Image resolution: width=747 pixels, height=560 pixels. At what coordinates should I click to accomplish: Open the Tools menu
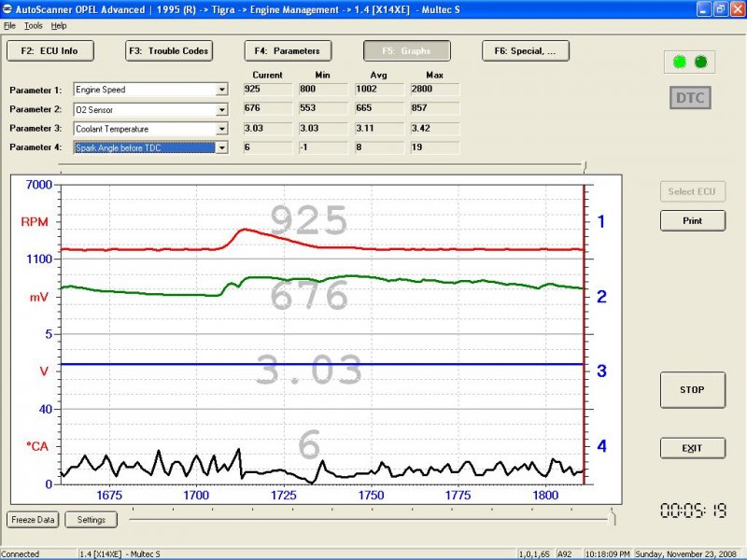click(34, 26)
